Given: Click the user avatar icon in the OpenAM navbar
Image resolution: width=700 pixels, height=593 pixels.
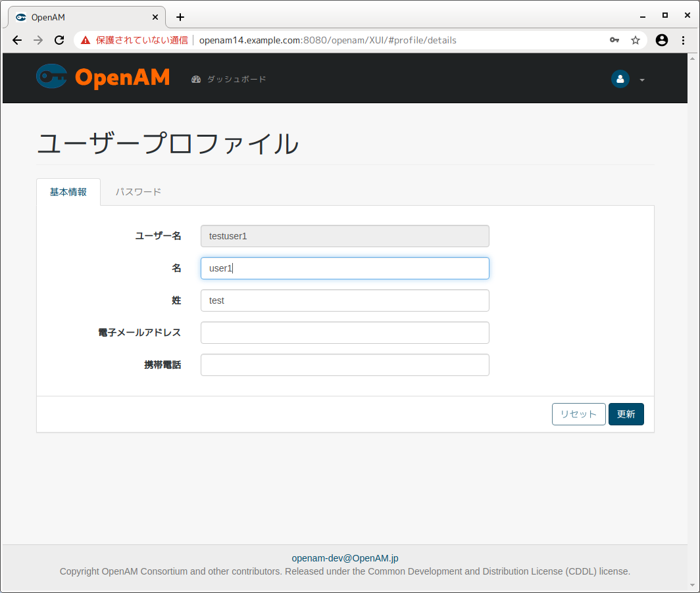Looking at the screenshot, I should pos(620,79).
